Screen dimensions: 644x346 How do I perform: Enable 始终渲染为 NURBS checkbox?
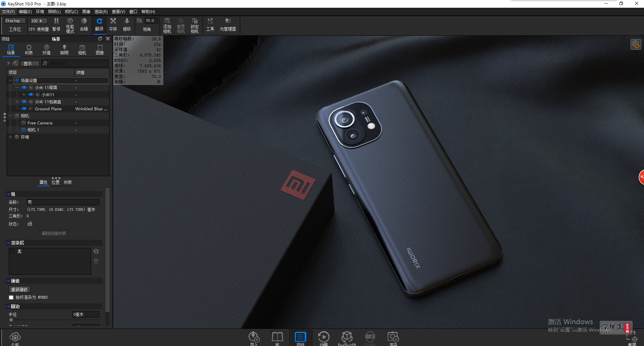click(x=11, y=297)
